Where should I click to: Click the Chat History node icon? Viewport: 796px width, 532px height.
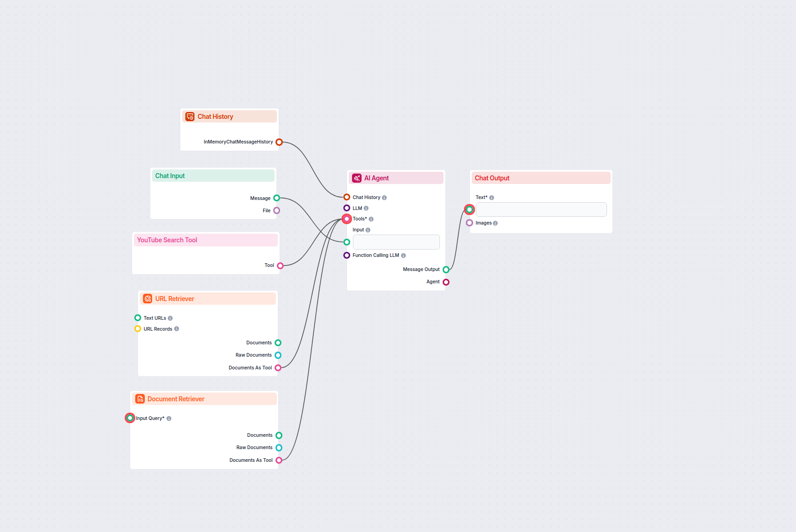pyautogui.click(x=190, y=117)
